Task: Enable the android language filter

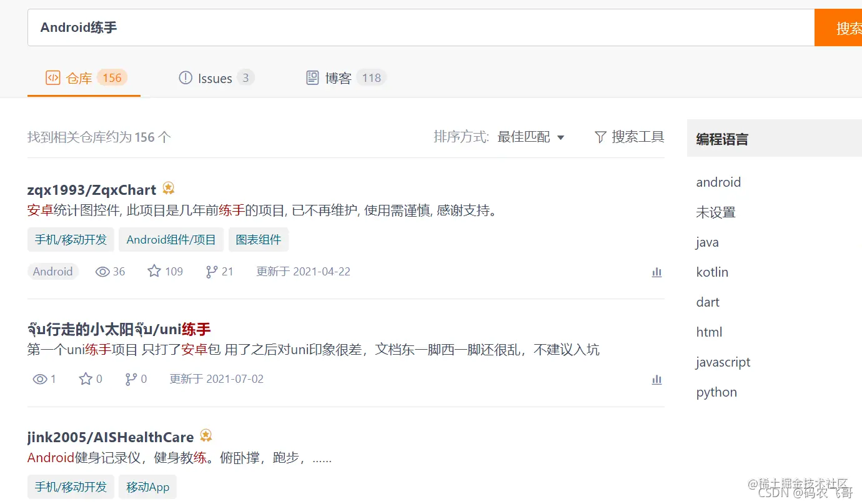Action: (718, 182)
